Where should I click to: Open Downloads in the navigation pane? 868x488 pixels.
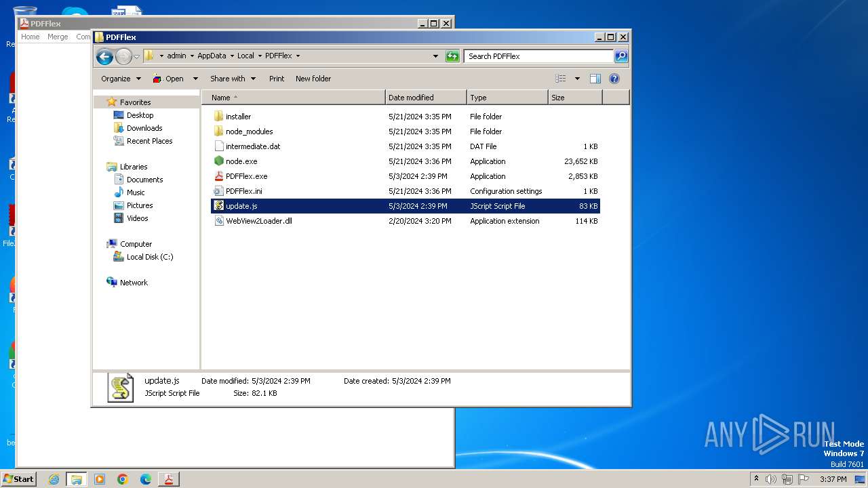click(x=144, y=128)
